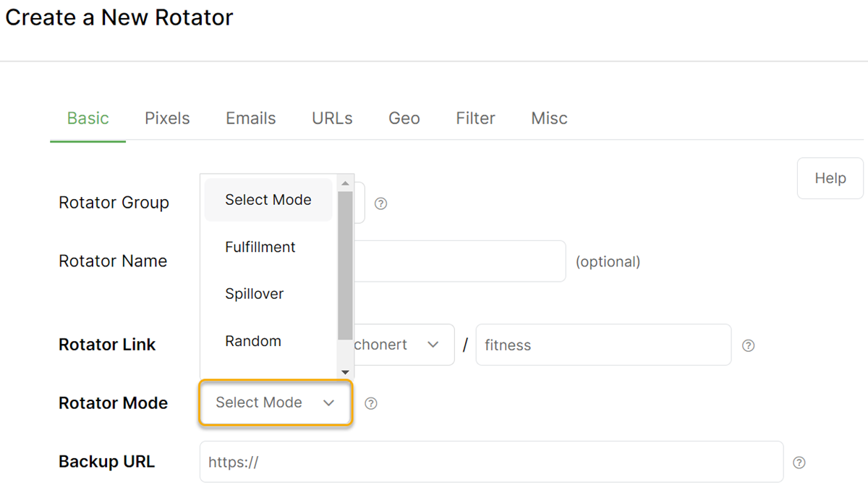Click help icon next to Rotator Group

click(x=381, y=203)
